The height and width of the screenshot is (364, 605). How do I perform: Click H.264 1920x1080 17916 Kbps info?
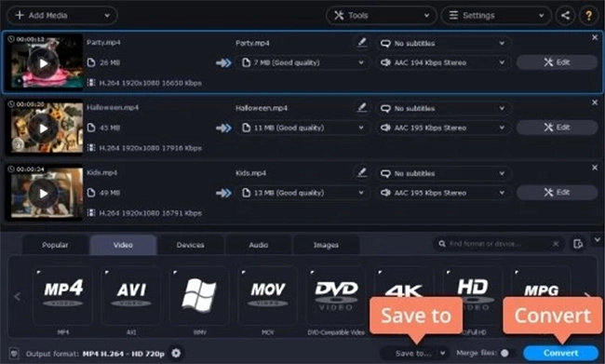tap(144, 148)
